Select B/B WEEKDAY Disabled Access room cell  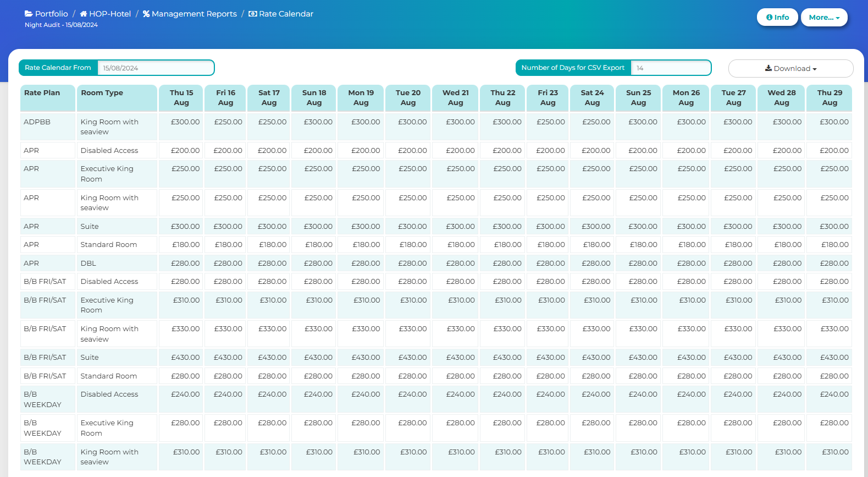point(117,399)
